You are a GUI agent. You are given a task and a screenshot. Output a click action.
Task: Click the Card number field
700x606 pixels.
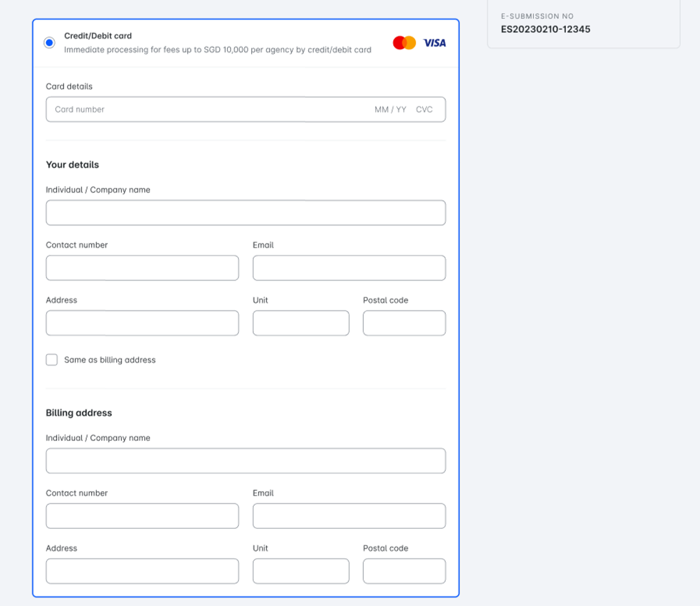tap(203, 109)
